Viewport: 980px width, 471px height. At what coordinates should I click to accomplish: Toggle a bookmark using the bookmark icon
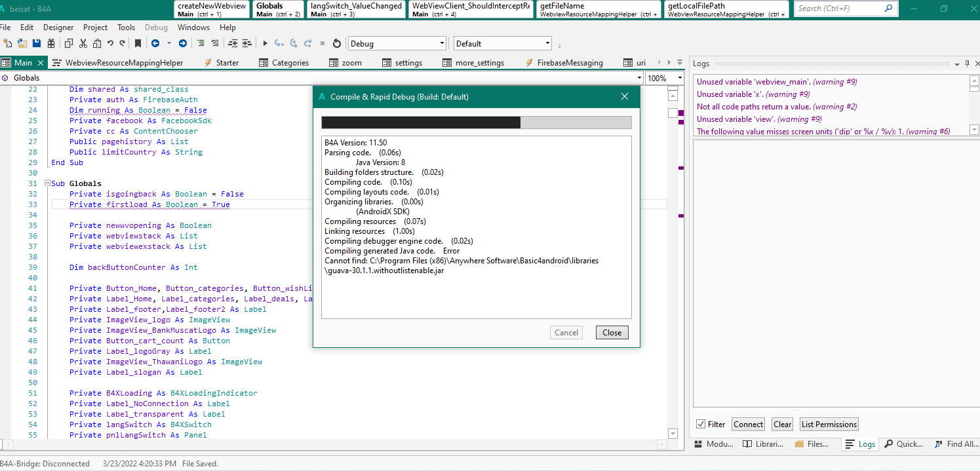click(x=138, y=43)
